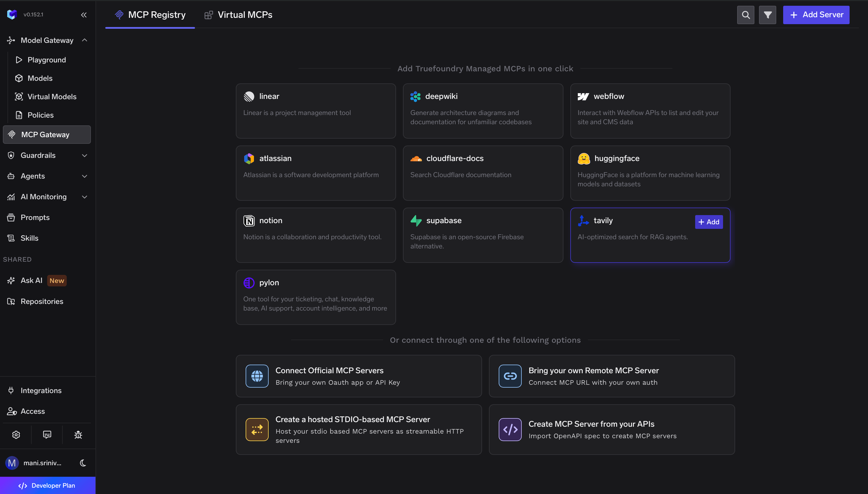Open the bug report icon
868x494 pixels.
click(x=78, y=435)
